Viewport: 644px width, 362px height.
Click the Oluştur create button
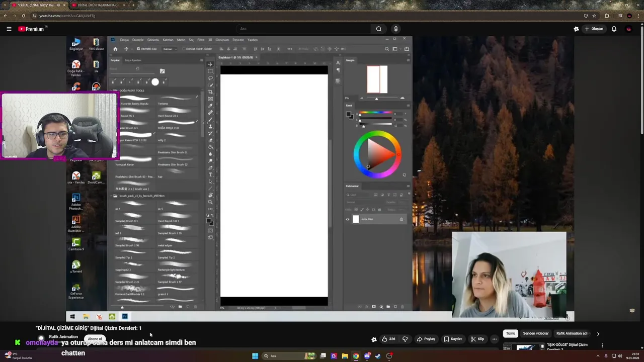(594, 29)
